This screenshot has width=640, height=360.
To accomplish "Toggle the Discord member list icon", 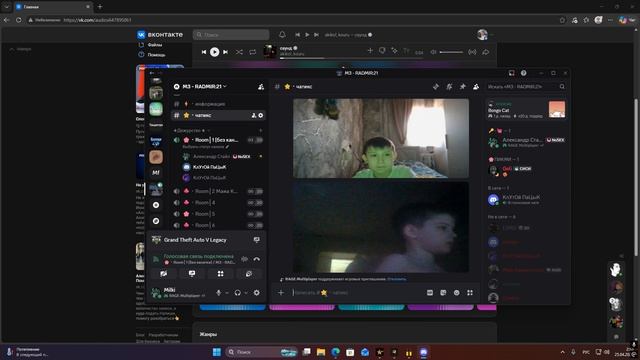I will coord(476,87).
